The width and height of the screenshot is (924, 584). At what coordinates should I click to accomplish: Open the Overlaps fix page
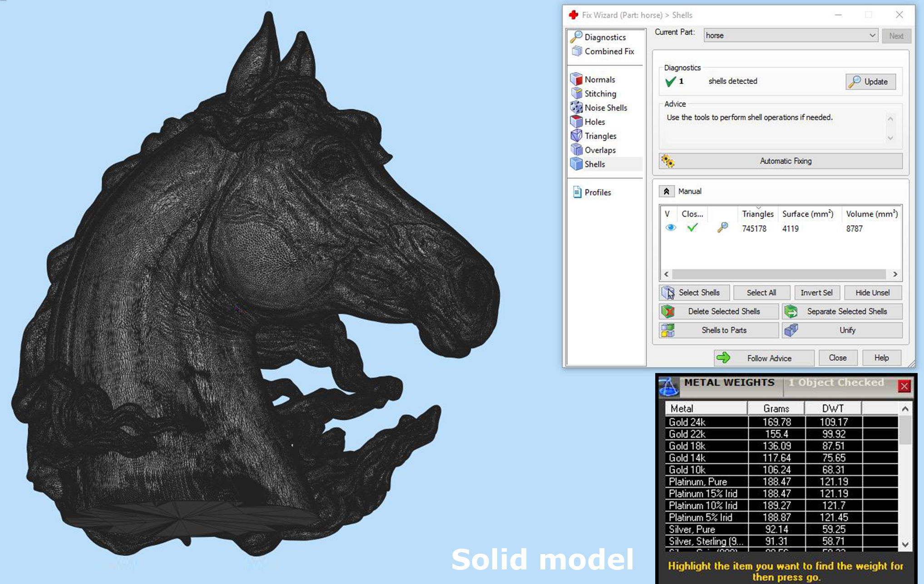[x=599, y=150]
